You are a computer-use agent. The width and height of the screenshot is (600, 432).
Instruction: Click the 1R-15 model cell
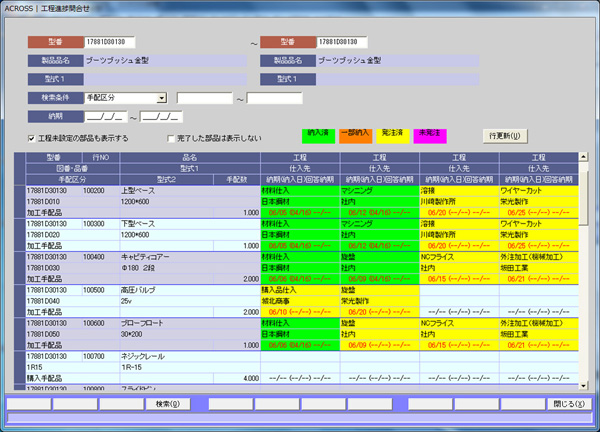coord(190,367)
